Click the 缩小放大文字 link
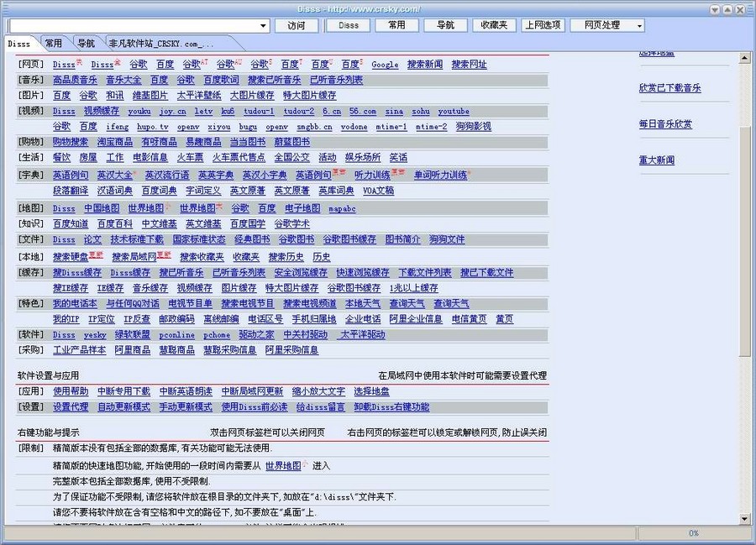 318,392
